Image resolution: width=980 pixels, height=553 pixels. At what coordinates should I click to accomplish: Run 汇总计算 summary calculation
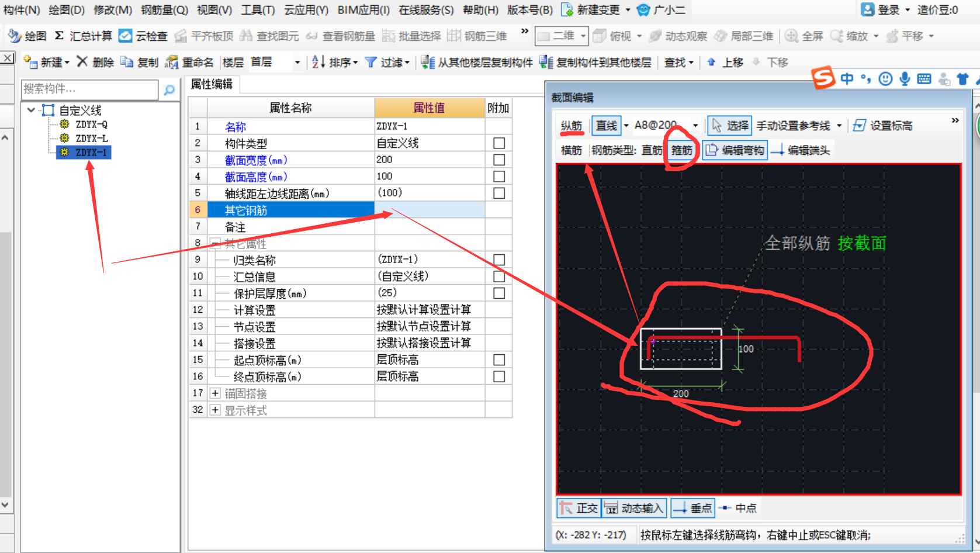click(x=83, y=36)
